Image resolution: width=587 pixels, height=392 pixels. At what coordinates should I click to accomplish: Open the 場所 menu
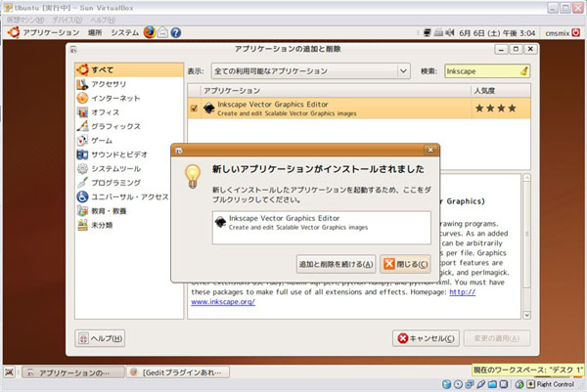[x=95, y=32]
